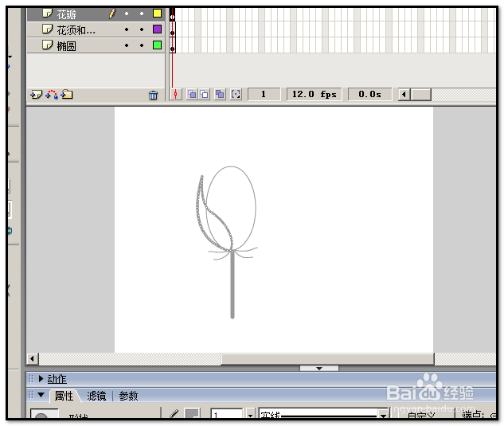
Task: Click the stroke pencil icon in properties
Action: pos(174,413)
